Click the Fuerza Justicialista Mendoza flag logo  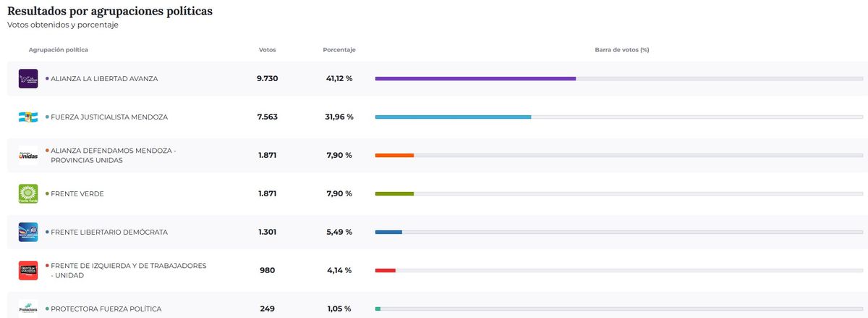click(x=28, y=117)
